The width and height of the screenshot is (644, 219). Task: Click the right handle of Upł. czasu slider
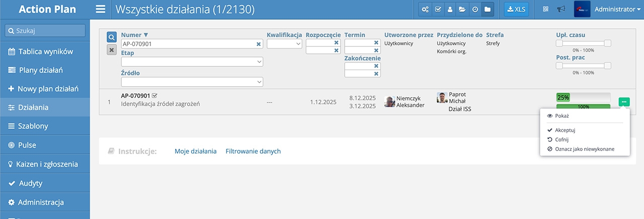[607, 43]
